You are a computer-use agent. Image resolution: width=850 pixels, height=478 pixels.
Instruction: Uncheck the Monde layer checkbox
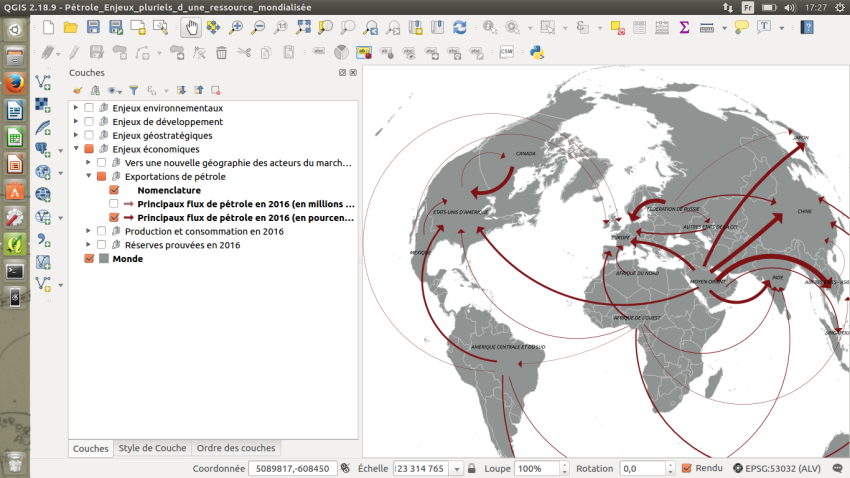(x=90, y=259)
